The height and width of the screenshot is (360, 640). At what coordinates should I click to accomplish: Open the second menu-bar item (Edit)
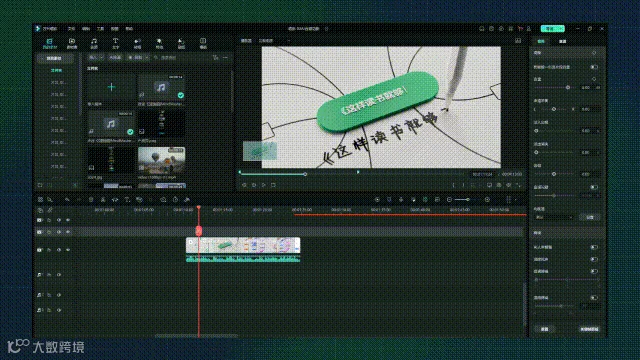(86, 29)
